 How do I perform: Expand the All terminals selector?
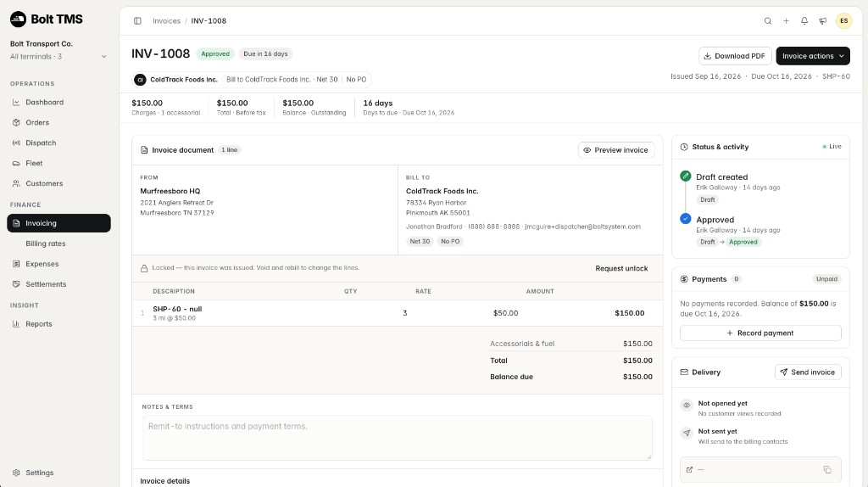tap(58, 57)
